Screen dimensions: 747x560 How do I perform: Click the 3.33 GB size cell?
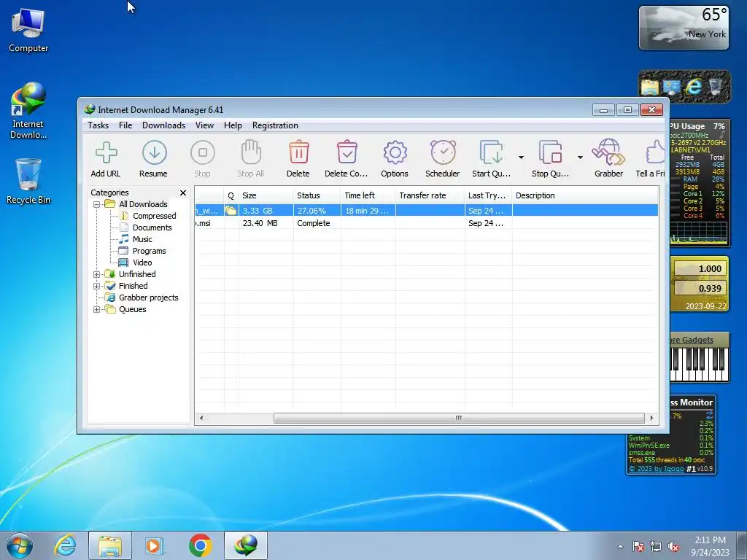coord(266,211)
